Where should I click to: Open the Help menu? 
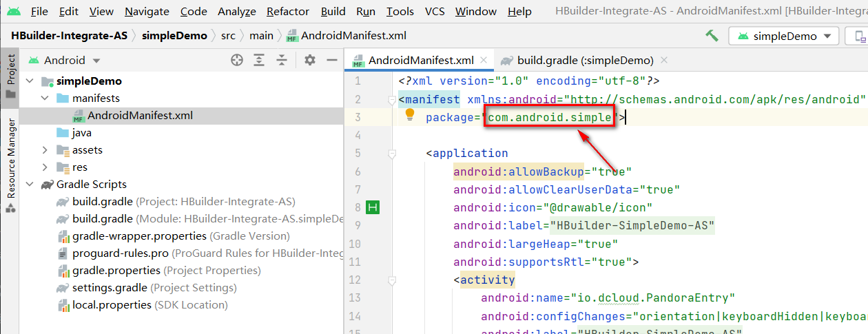[519, 12]
